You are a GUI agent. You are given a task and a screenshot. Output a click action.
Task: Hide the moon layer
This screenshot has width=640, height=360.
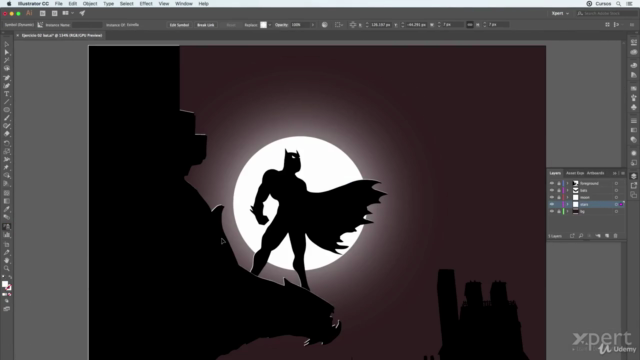point(552,197)
